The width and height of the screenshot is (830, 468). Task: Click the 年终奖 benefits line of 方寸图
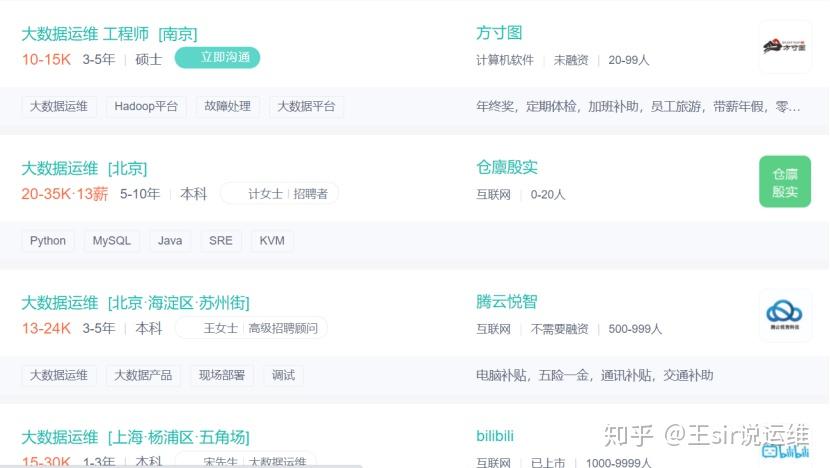click(x=638, y=106)
